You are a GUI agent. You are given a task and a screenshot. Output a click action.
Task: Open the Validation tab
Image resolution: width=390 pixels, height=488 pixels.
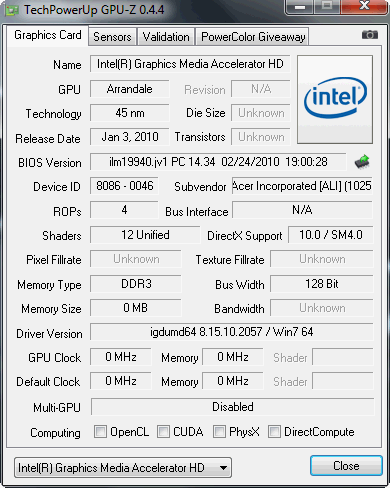(166, 37)
